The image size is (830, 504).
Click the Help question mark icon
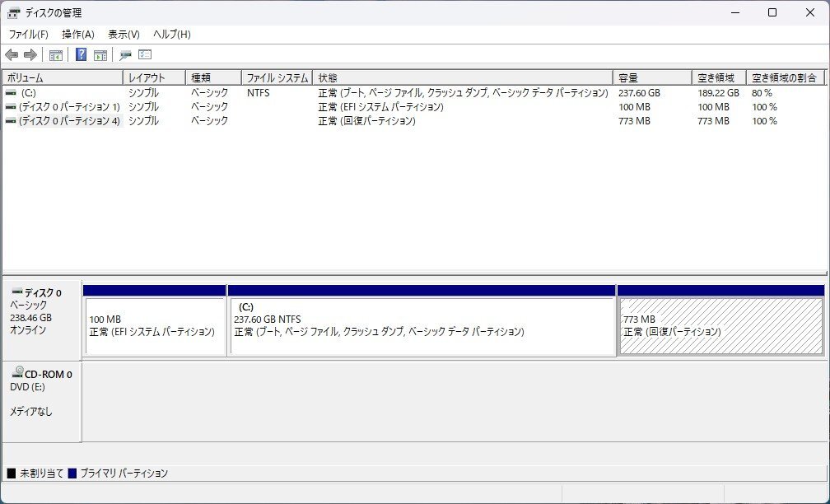click(82, 54)
